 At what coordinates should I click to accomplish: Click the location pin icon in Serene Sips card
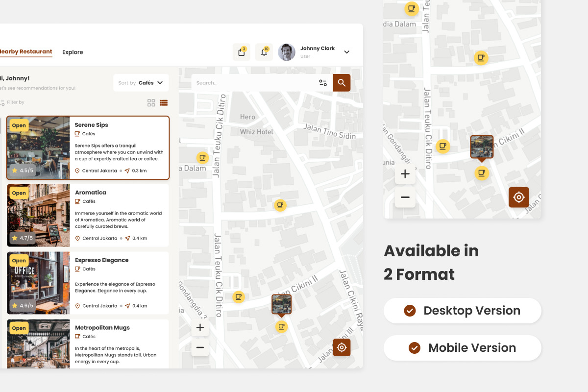coord(77,171)
